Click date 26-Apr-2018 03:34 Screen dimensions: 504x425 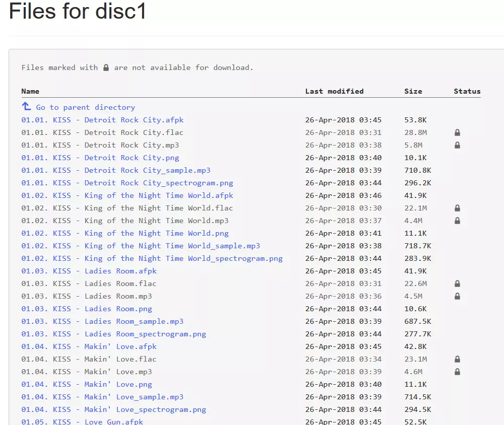point(343,359)
